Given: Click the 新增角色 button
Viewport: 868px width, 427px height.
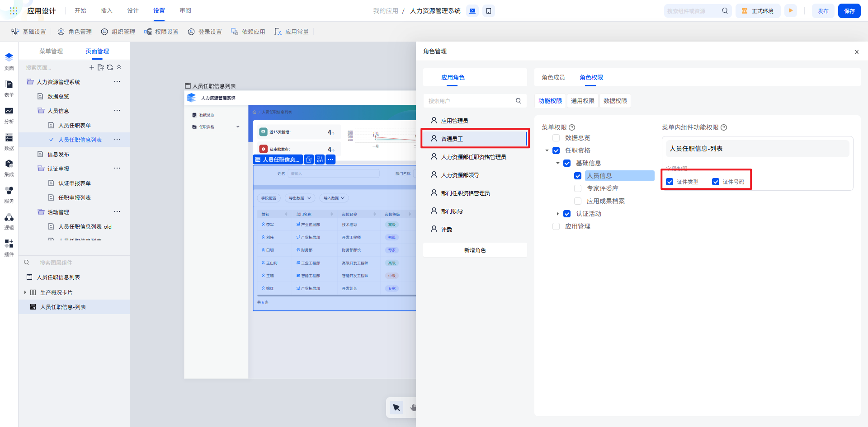Looking at the screenshot, I should click(475, 250).
